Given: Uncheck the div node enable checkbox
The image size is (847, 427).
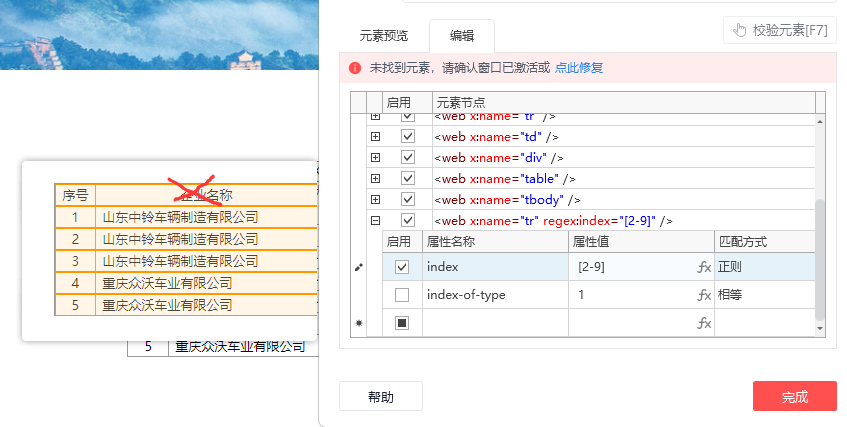Looking at the screenshot, I should 408,157.
